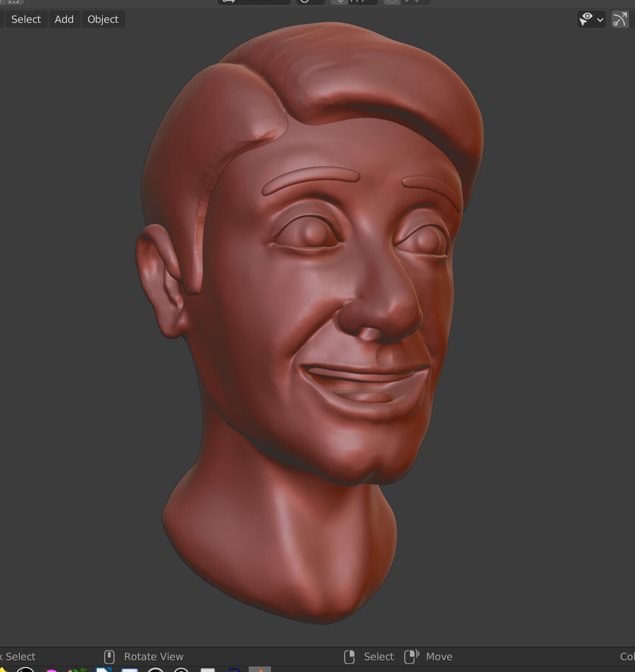The width and height of the screenshot is (635, 672).
Task: Open the Object menu
Action: click(x=102, y=19)
